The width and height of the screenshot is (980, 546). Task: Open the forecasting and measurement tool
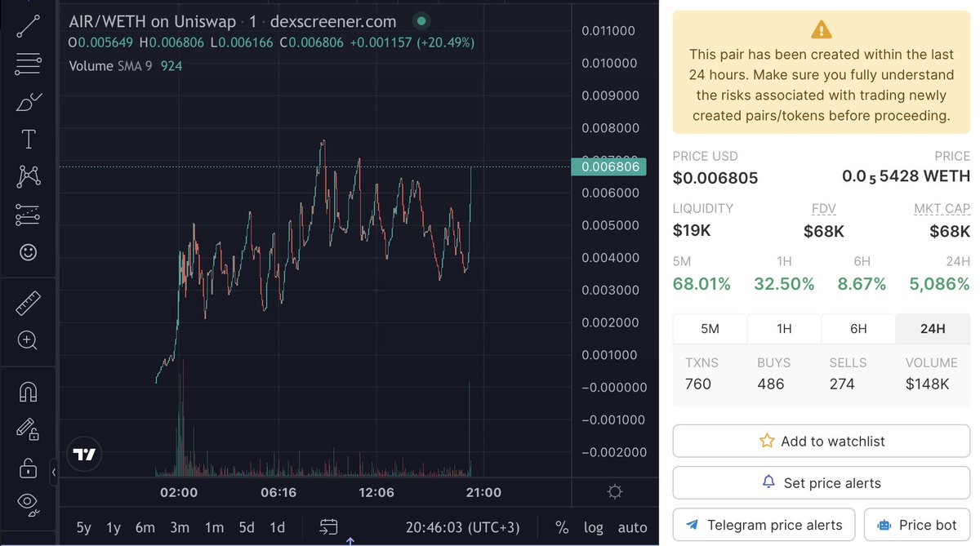29,215
